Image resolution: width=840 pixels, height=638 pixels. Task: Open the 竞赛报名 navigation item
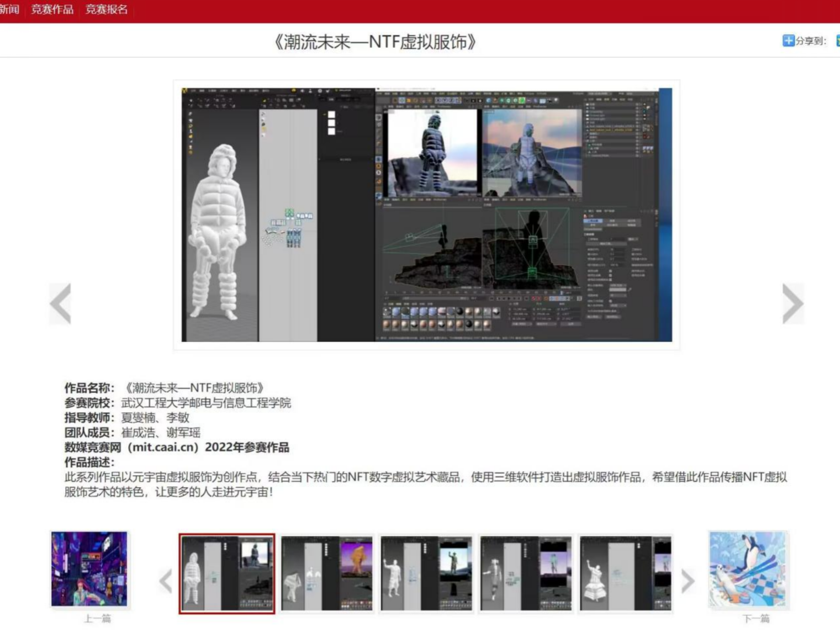click(106, 10)
